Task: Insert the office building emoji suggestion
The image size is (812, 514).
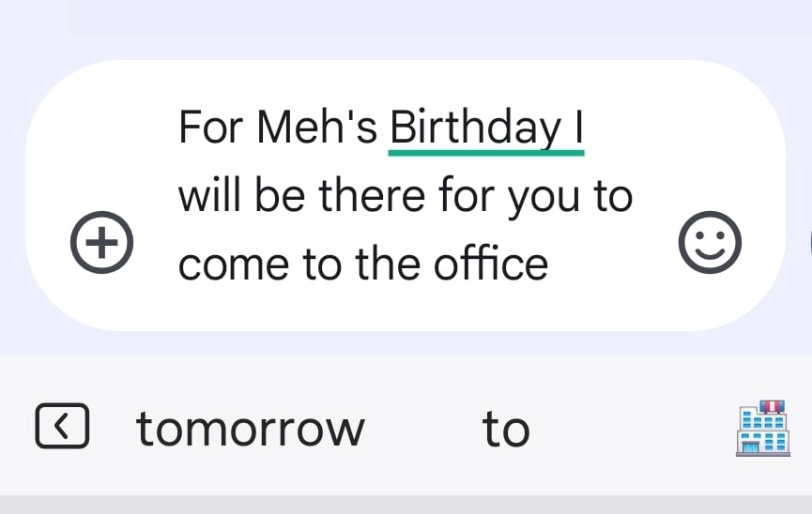Action: (x=760, y=427)
